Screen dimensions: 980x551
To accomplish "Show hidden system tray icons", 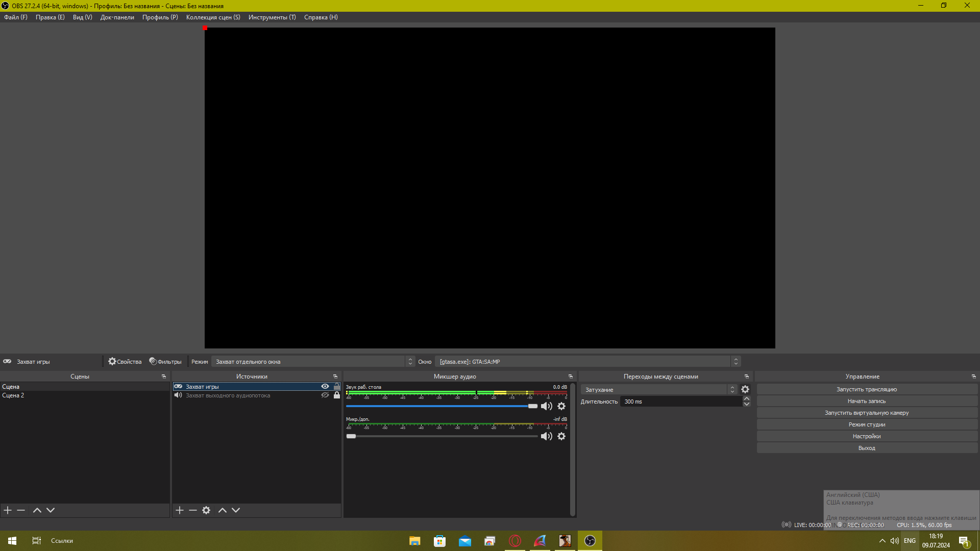I will (883, 541).
